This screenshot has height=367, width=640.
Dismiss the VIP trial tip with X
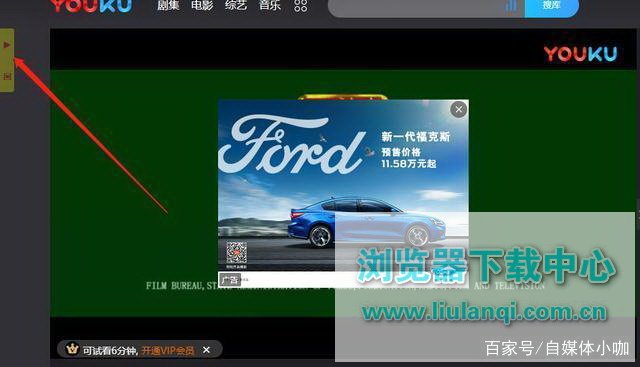[207, 350]
